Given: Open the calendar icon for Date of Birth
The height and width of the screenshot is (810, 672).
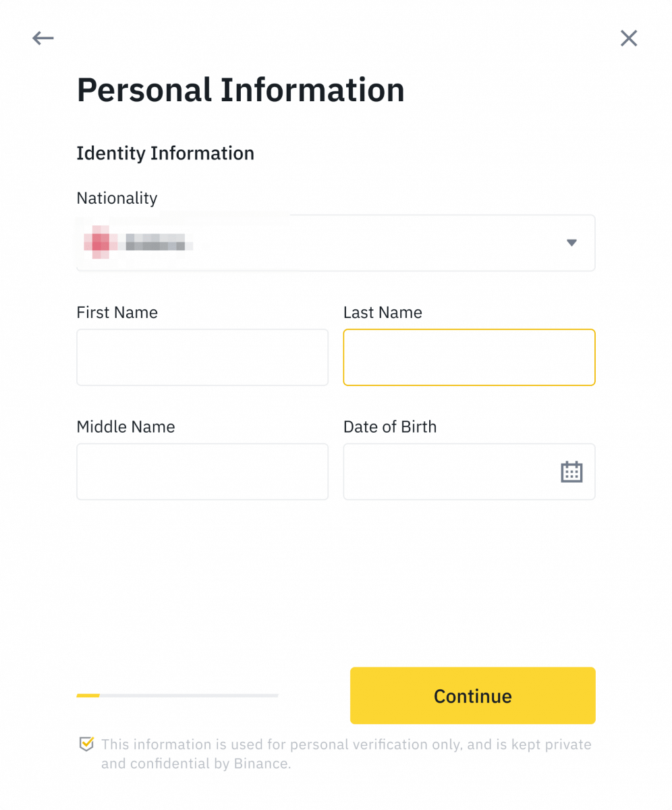Looking at the screenshot, I should 571,471.
